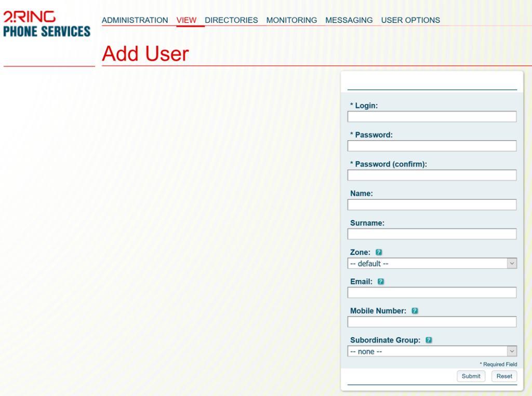The height and width of the screenshot is (396, 532).
Task: Click the Name text box
Action: coord(432,204)
